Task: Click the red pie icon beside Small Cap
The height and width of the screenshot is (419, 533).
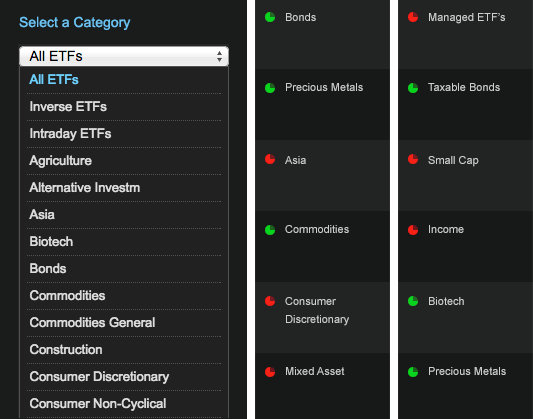Action: [413, 159]
